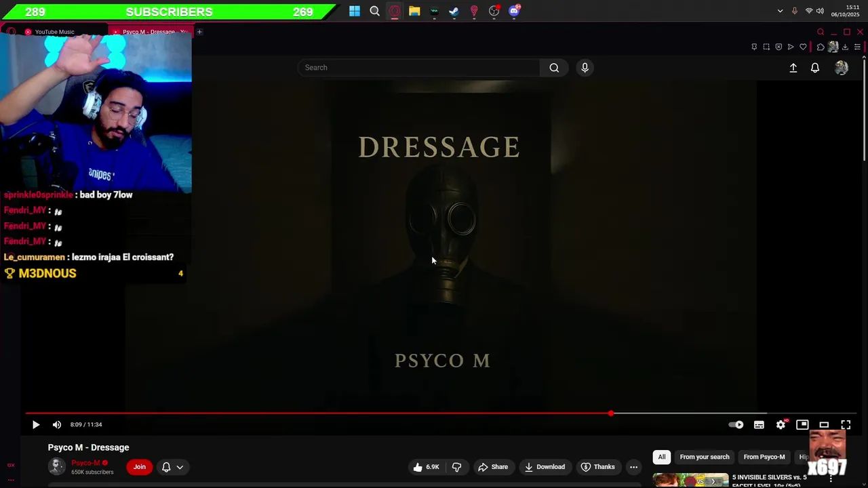868x488 pixels.
Task: Seek using the red progress bar handle
Action: [611, 413]
